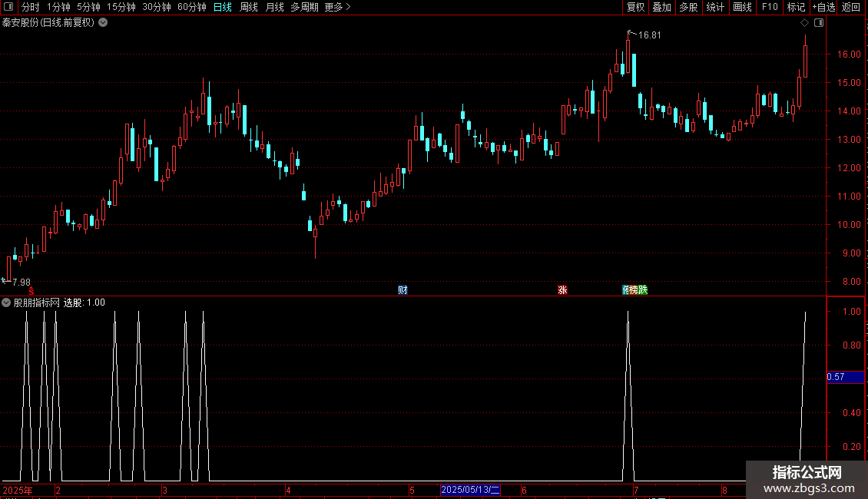This screenshot has width=868, height=499.
Task: Switch to 分时 intraday view
Action: coord(31,7)
